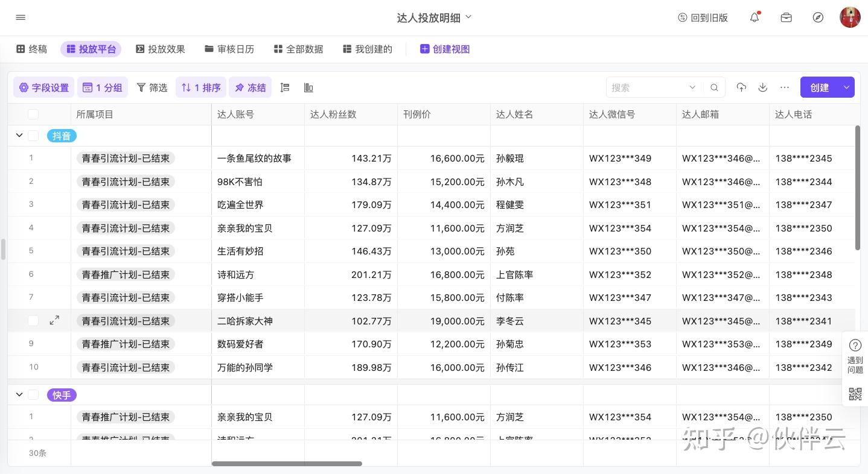
Task: Open the more options ellipsis
Action: pos(785,87)
